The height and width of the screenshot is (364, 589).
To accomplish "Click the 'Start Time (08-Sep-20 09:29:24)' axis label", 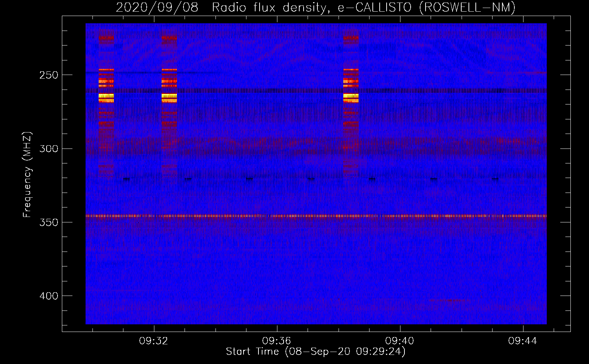I will 316,352.
